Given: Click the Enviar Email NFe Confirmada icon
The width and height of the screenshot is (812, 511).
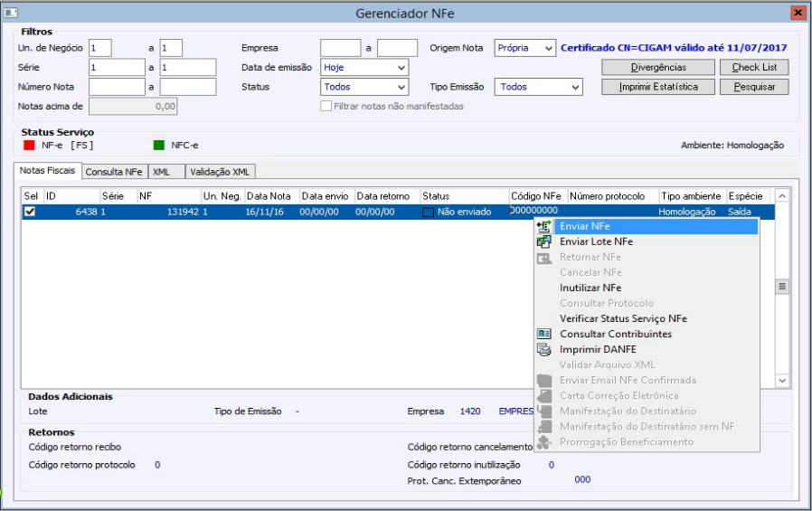Looking at the screenshot, I should [x=543, y=381].
